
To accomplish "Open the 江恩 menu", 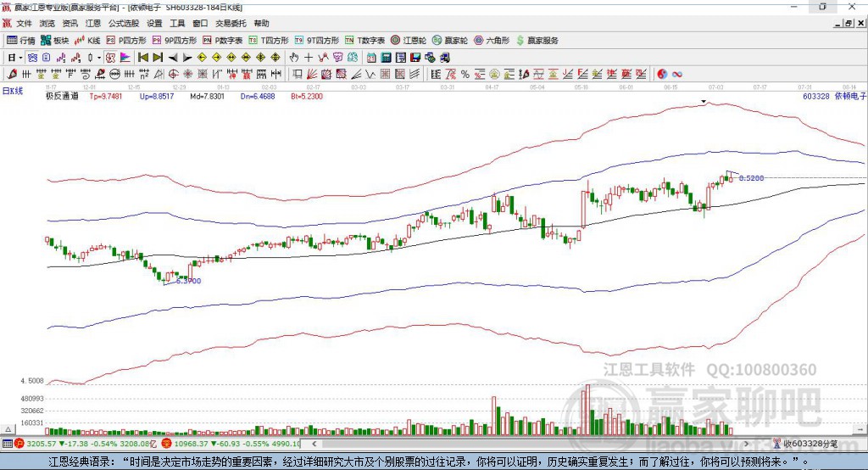I will tap(93, 23).
